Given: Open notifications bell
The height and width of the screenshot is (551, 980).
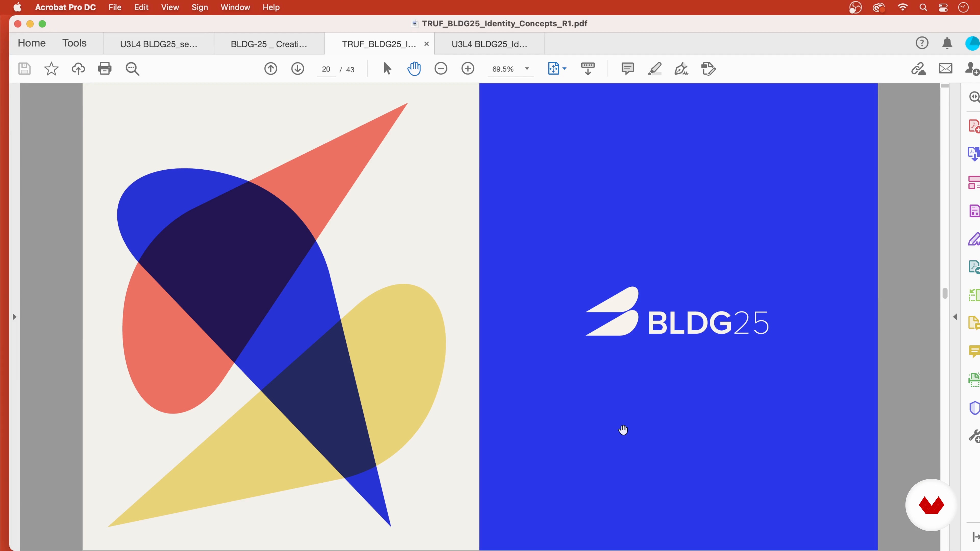Looking at the screenshot, I should (947, 43).
